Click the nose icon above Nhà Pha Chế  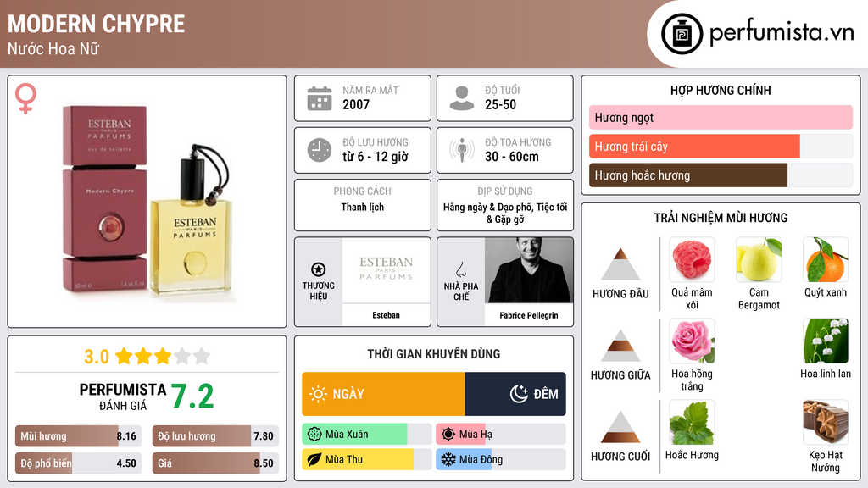tap(460, 269)
